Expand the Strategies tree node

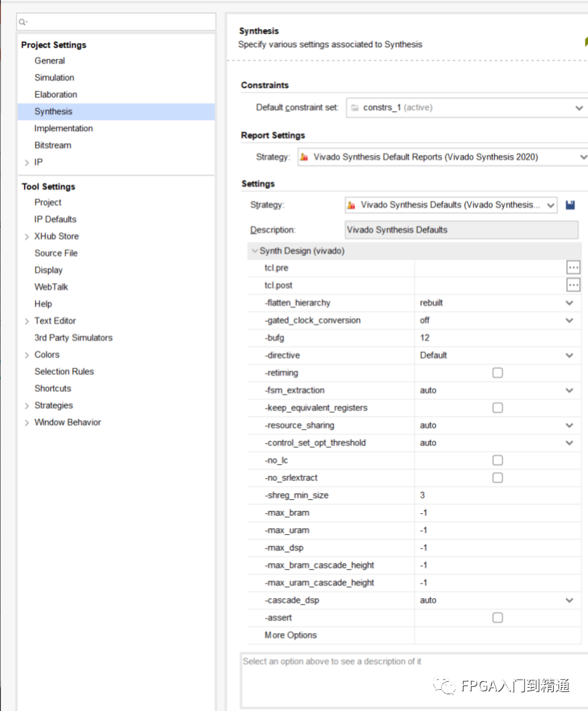(x=27, y=406)
